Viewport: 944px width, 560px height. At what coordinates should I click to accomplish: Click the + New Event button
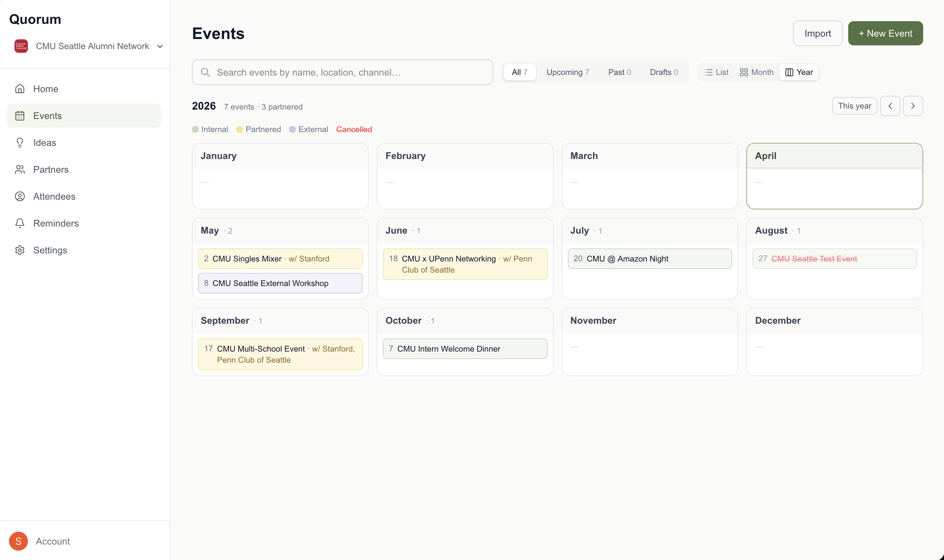885,33
